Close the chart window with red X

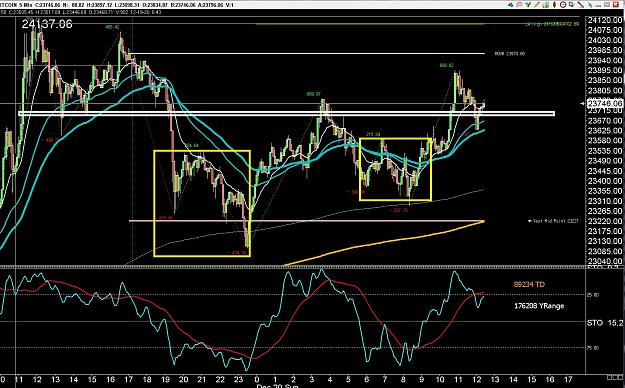coord(616,5)
